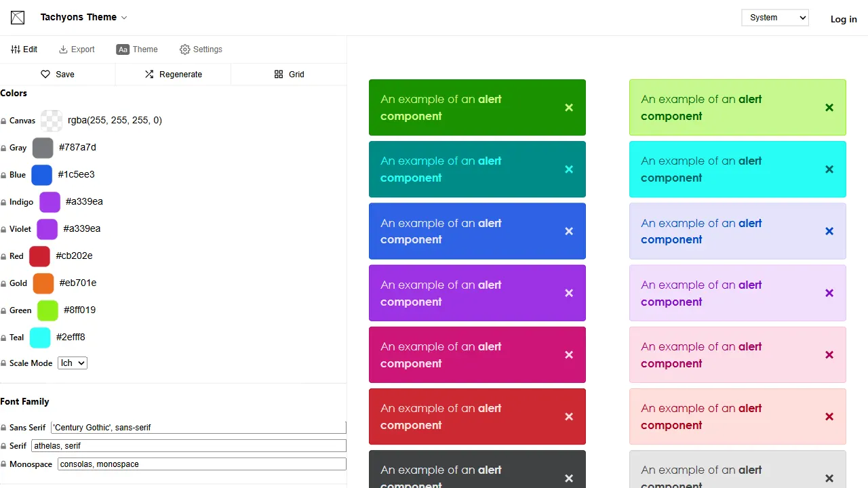Click the heart icon on Save
The height and width of the screenshot is (488, 868).
45,75
